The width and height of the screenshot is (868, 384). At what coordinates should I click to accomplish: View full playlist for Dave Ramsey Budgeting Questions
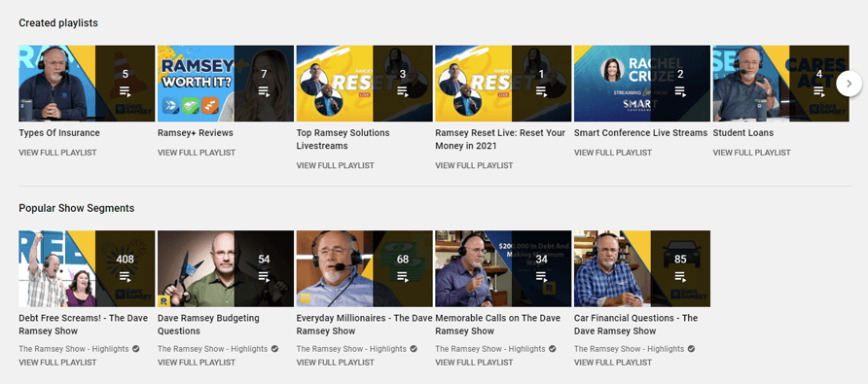[x=197, y=363]
